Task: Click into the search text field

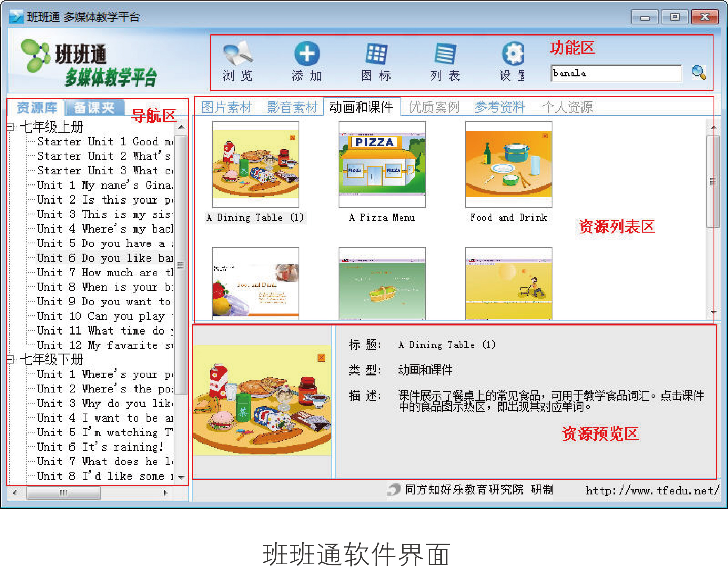Action: (x=616, y=73)
